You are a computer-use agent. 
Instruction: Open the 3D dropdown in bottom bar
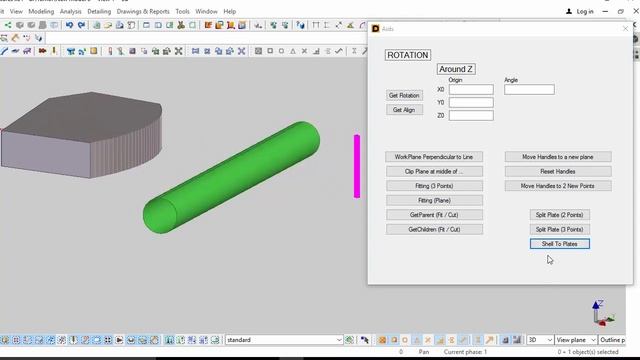[x=540, y=340]
